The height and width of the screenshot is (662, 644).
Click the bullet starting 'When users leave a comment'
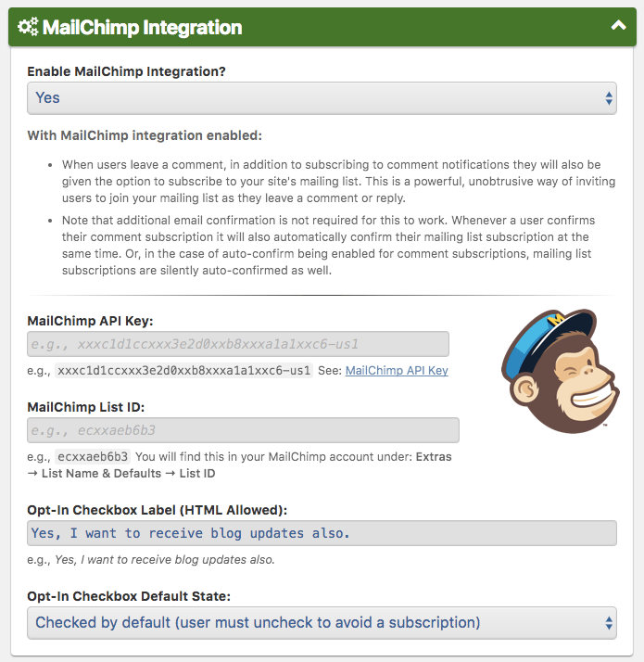click(x=338, y=181)
